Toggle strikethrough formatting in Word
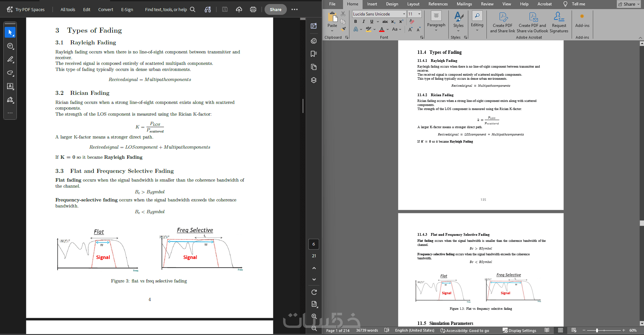This screenshot has width=644, height=335. (385, 22)
